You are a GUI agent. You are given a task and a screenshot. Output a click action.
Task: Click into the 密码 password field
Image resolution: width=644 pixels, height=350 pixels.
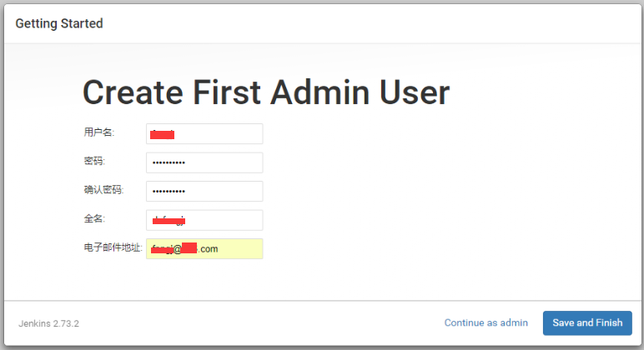[204, 162]
